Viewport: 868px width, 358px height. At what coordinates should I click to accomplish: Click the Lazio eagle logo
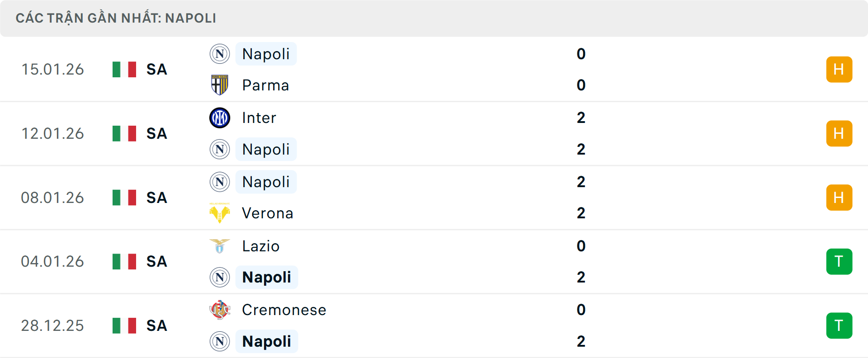click(220, 246)
